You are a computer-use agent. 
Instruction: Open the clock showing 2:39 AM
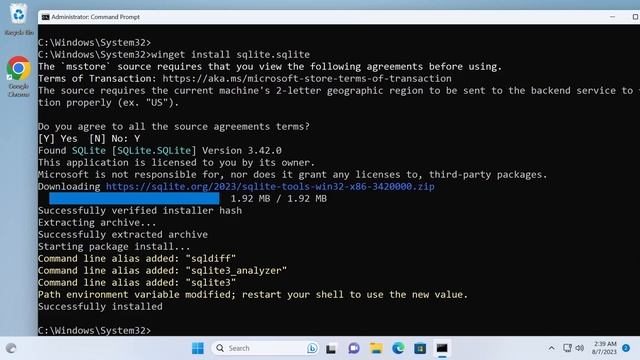point(604,348)
